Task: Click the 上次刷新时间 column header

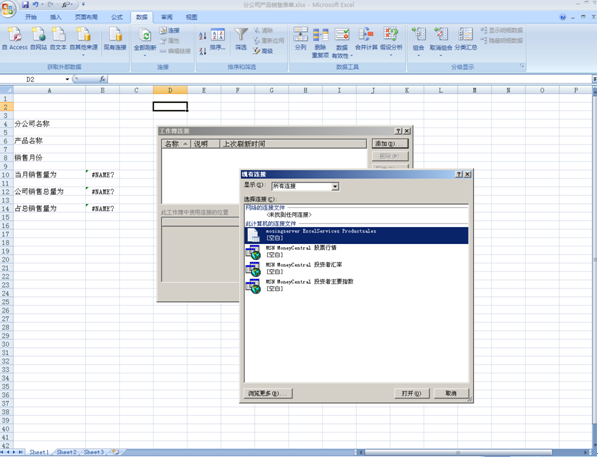Action: [293, 144]
